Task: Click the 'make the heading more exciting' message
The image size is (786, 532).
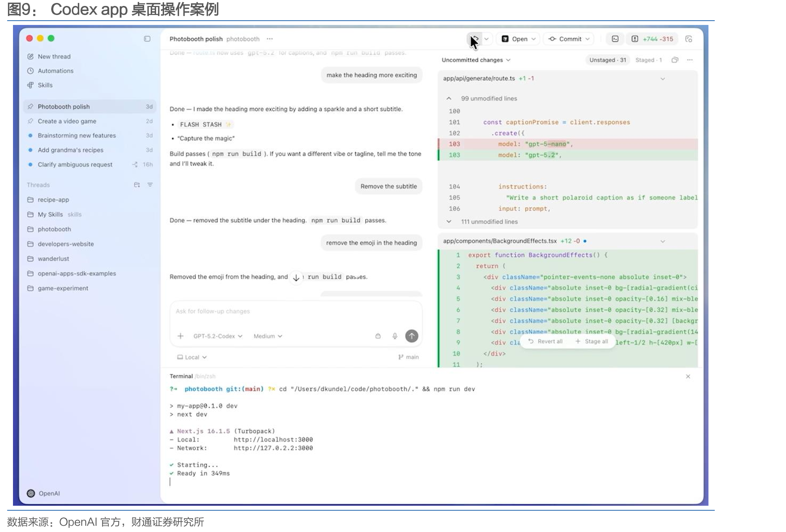Action: pyautogui.click(x=372, y=75)
